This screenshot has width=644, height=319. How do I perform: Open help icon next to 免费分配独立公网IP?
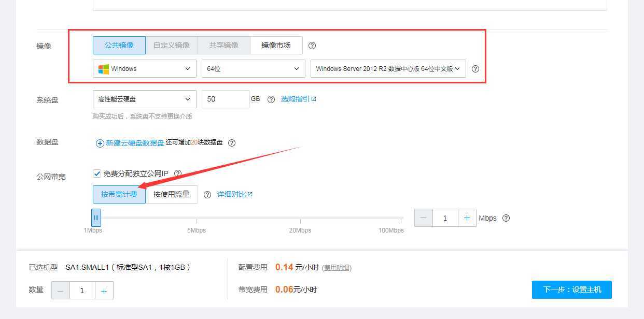[x=178, y=173]
